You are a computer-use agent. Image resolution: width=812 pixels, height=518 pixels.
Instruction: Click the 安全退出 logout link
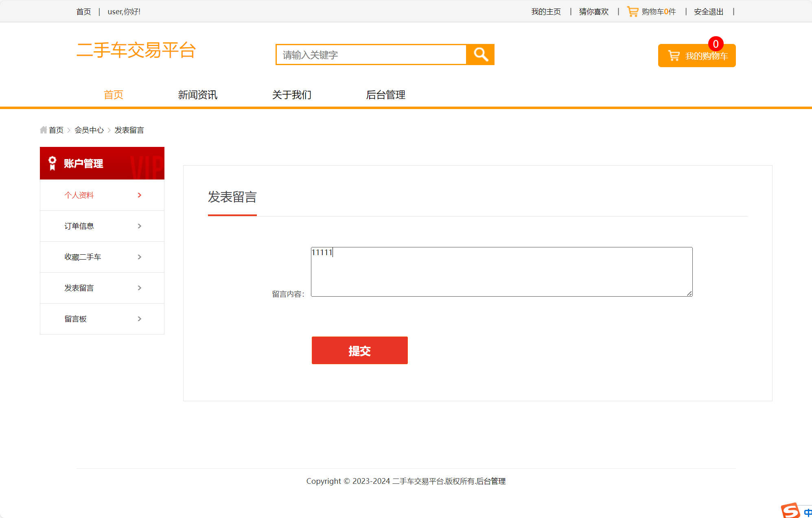pyautogui.click(x=708, y=11)
